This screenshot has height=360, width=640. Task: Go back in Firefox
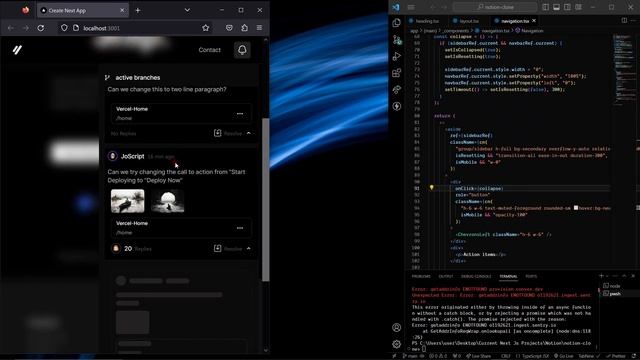[11, 28]
